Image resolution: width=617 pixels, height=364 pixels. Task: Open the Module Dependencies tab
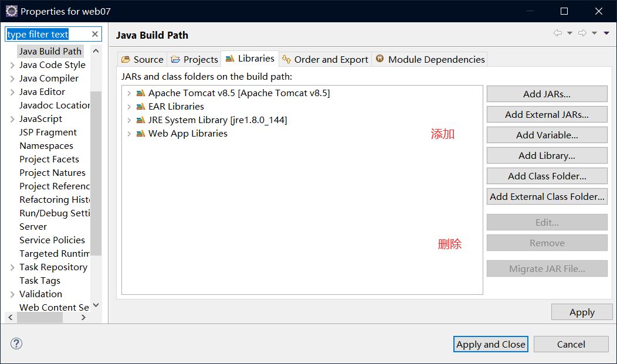coord(430,59)
